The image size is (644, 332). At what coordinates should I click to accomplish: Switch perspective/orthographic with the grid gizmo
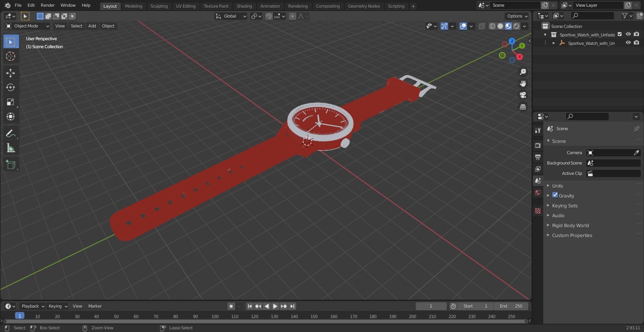coord(523,107)
